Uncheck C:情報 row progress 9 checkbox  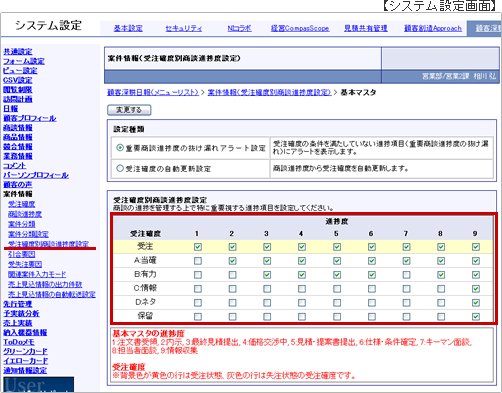476,289
